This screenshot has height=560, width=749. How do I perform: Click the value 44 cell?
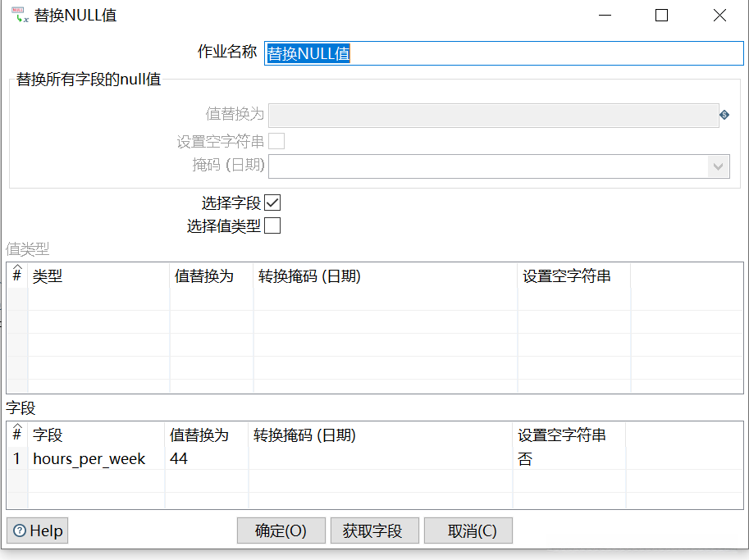(x=207, y=458)
